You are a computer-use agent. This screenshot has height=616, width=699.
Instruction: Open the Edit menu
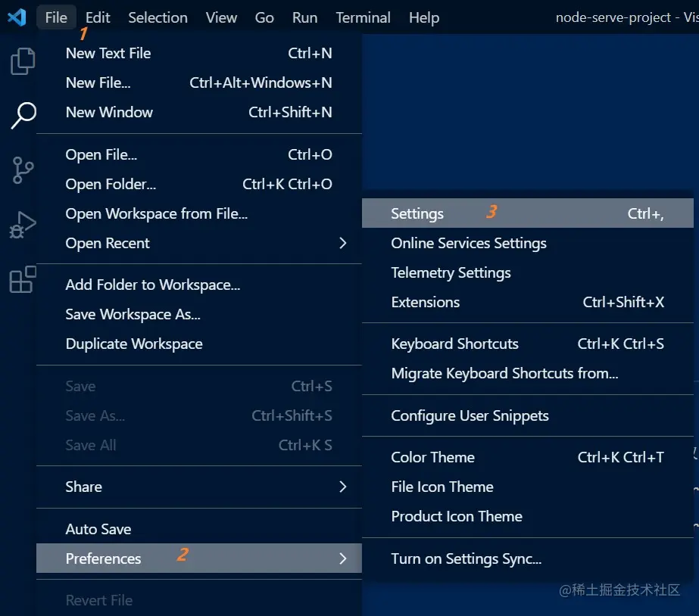pos(98,17)
